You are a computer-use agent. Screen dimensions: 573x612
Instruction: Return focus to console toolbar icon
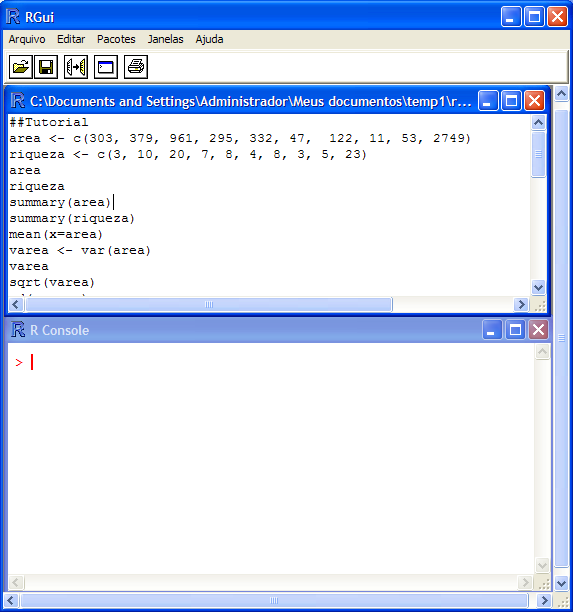tap(106, 67)
